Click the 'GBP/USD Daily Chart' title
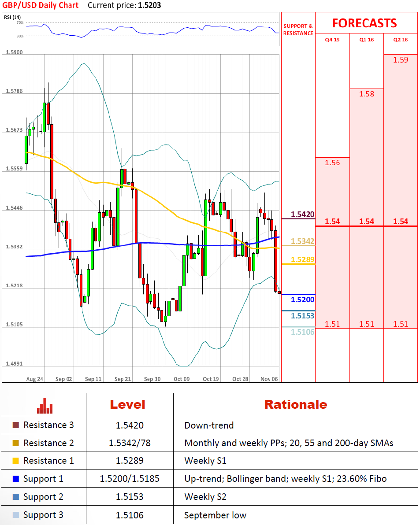Screen dimensions: 420x525 tap(41, 5)
